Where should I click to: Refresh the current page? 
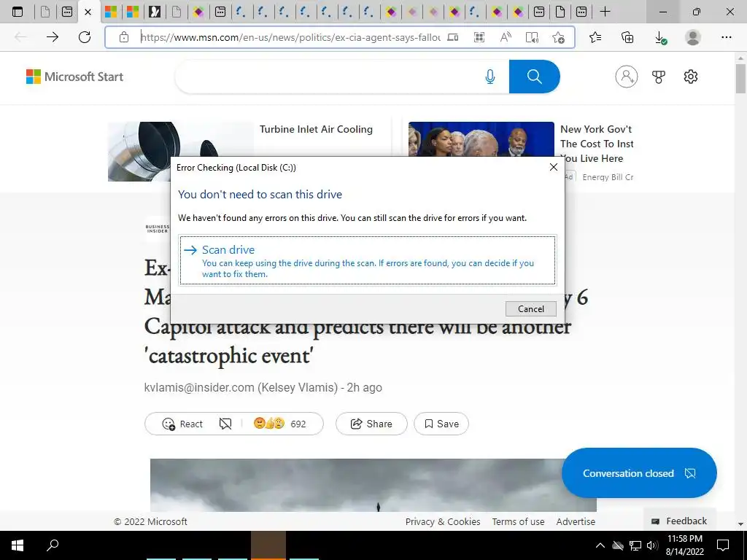click(x=85, y=37)
